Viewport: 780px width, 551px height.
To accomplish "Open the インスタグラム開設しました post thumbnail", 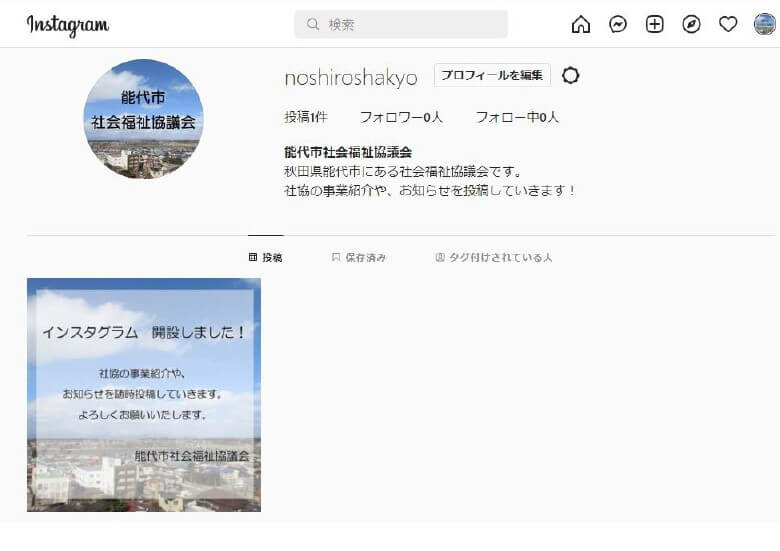I will point(144,395).
